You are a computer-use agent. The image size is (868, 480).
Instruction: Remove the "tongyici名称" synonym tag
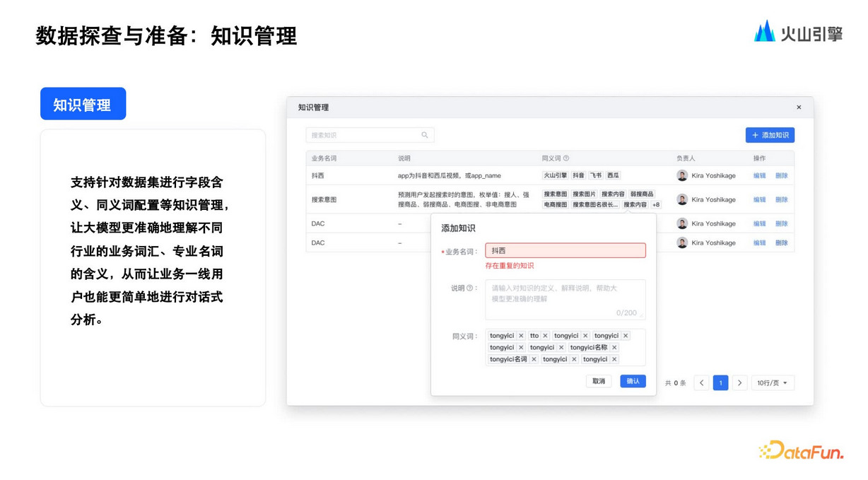[614, 348]
